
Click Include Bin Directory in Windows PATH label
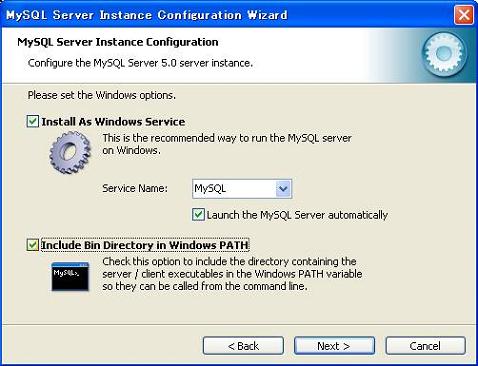tap(145, 245)
